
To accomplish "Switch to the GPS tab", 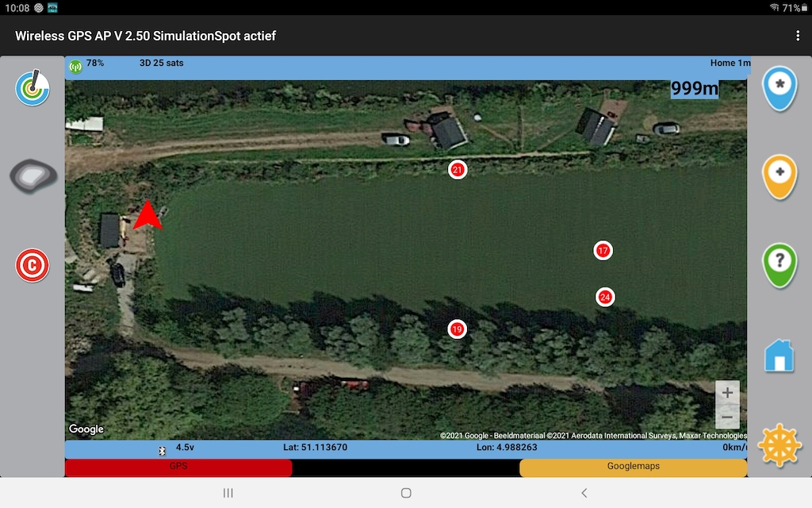I will click(x=178, y=468).
